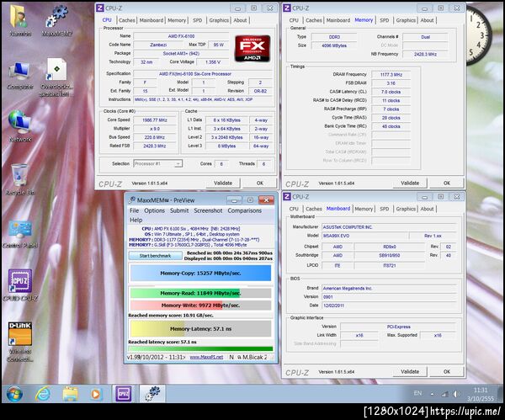Open the Overclockz shortcut file on desktop
This screenshot has height=420, width=505.
(56, 77)
